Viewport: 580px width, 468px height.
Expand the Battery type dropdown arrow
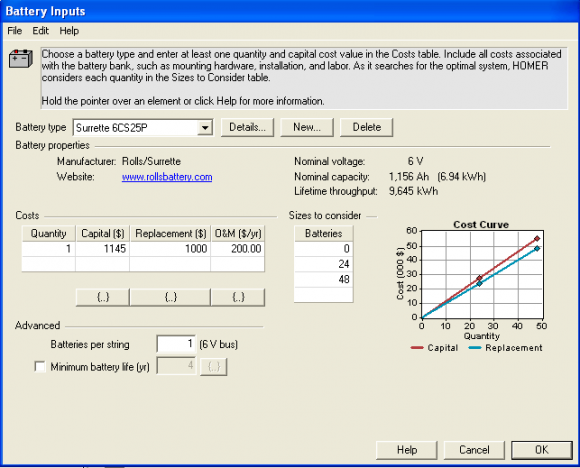pyautogui.click(x=205, y=128)
